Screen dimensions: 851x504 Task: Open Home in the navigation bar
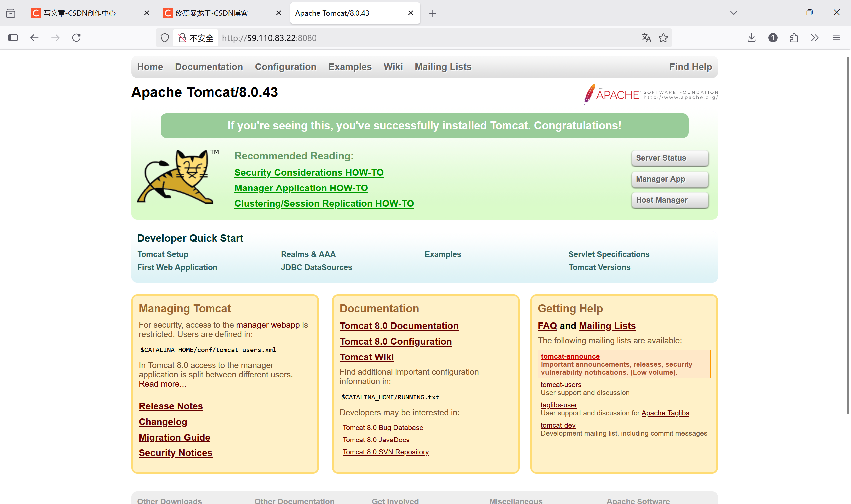(x=150, y=67)
